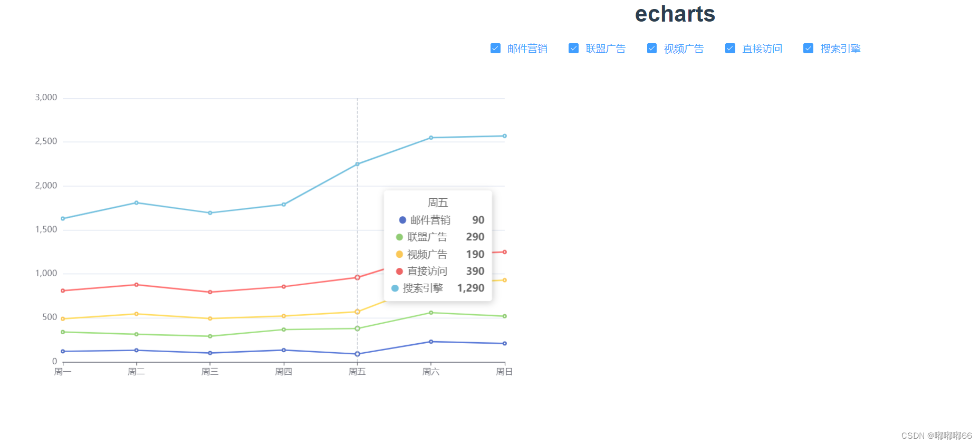
Task: Click the 邮件营销 data point at 周六
Action: pyautogui.click(x=431, y=342)
